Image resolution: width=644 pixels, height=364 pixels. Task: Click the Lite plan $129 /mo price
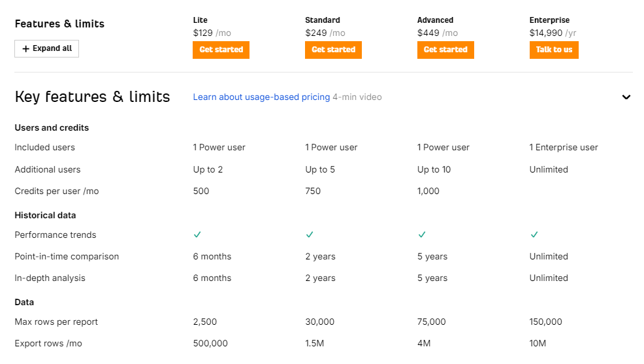212,33
